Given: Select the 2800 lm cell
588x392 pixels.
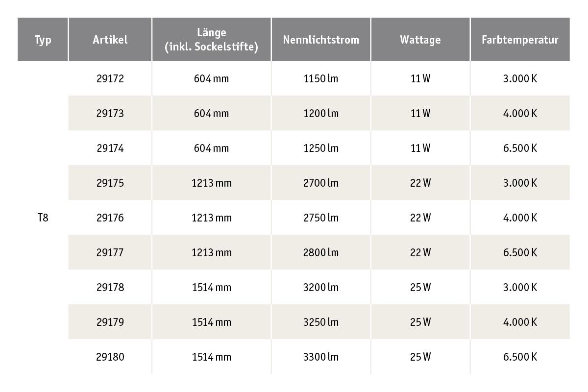Looking at the screenshot, I should [321, 252].
